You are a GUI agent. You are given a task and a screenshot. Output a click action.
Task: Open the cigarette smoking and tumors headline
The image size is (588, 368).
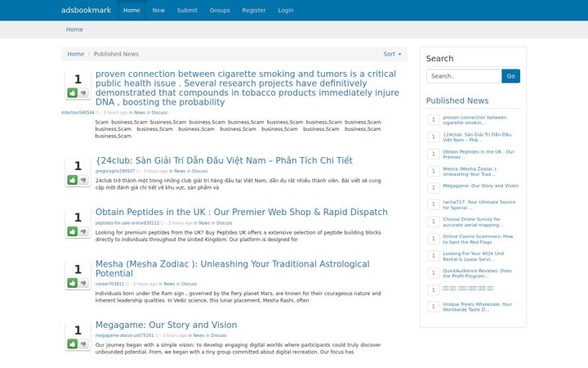247,88
